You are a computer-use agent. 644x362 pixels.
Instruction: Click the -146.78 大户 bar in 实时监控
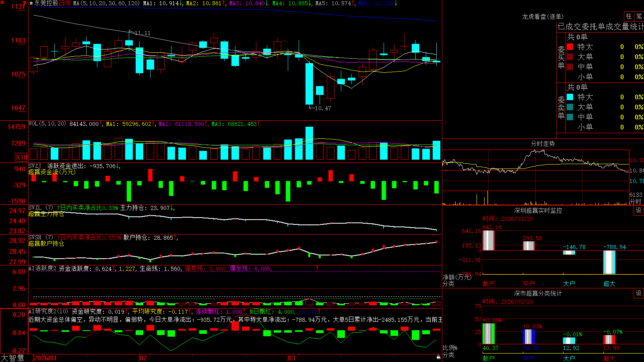(x=569, y=253)
